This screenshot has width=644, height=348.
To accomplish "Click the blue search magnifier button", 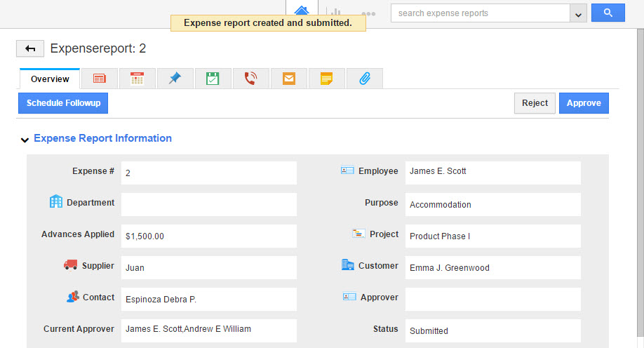I will (x=608, y=13).
